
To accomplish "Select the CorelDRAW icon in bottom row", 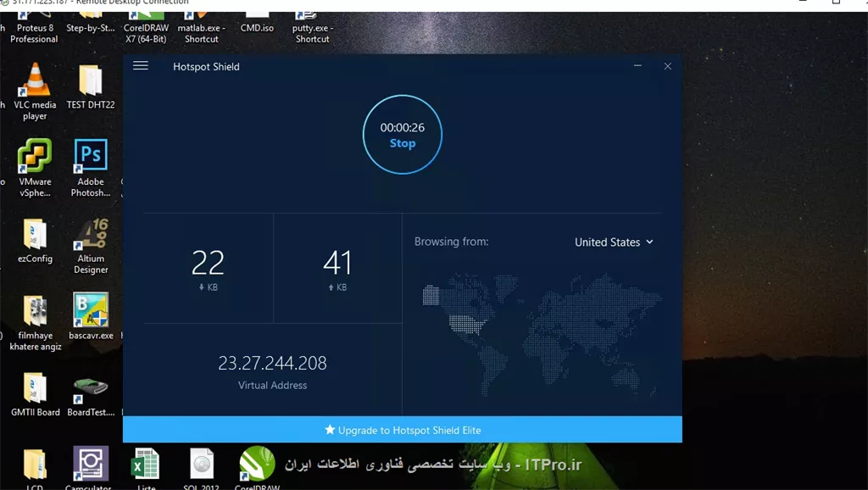I will click(257, 469).
